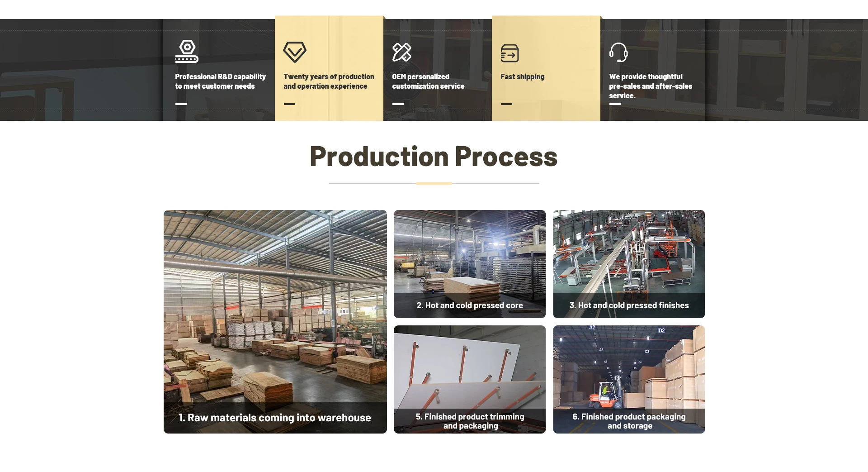Click the R&D conveyor gear icon
Viewport: 868px width, 472px height.
(187, 52)
